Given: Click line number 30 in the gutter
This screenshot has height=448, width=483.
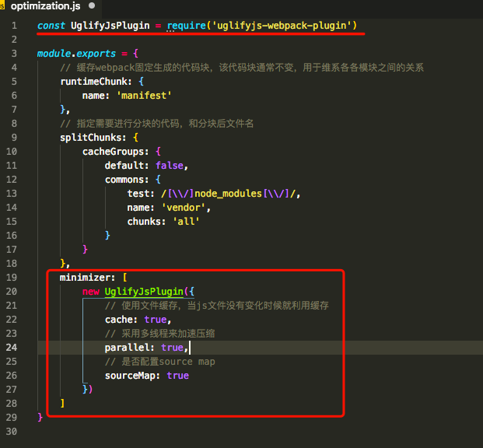Looking at the screenshot, I should [x=12, y=432].
